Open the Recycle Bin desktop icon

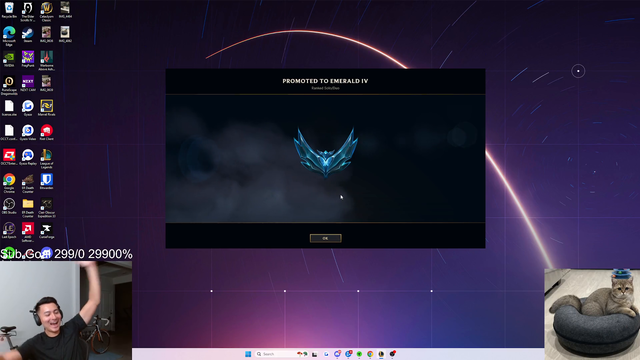9,10
